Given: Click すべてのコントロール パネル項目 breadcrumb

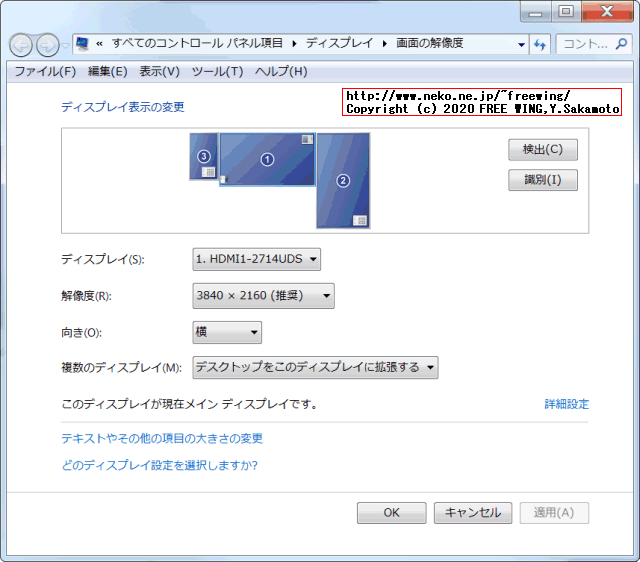Looking at the screenshot, I should 197,43.
